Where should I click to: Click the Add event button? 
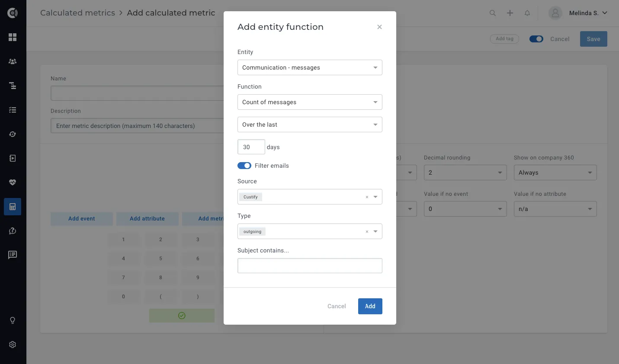click(x=82, y=219)
